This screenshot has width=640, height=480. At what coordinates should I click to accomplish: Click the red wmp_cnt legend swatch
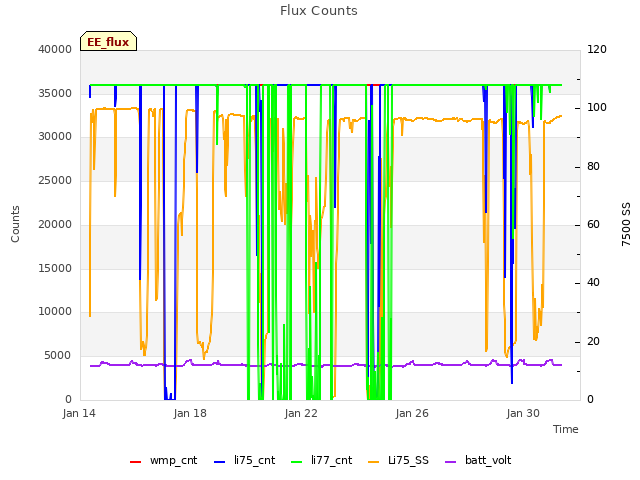tap(135, 462)
